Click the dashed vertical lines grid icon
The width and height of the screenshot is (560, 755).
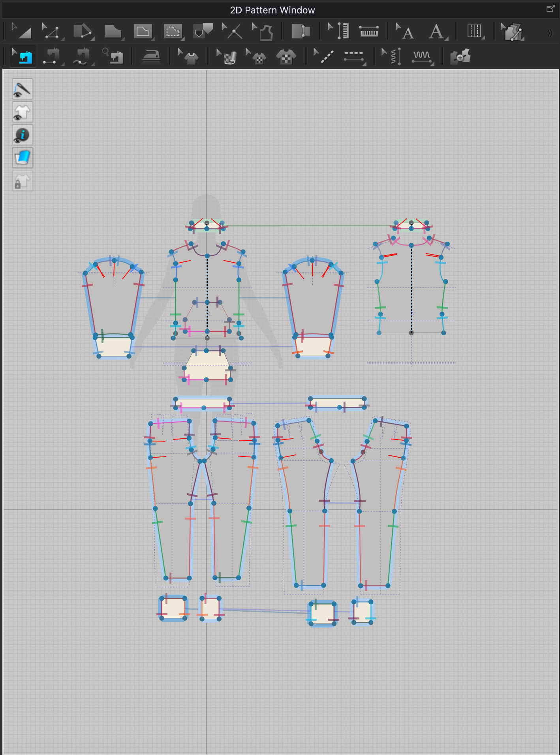475,32
